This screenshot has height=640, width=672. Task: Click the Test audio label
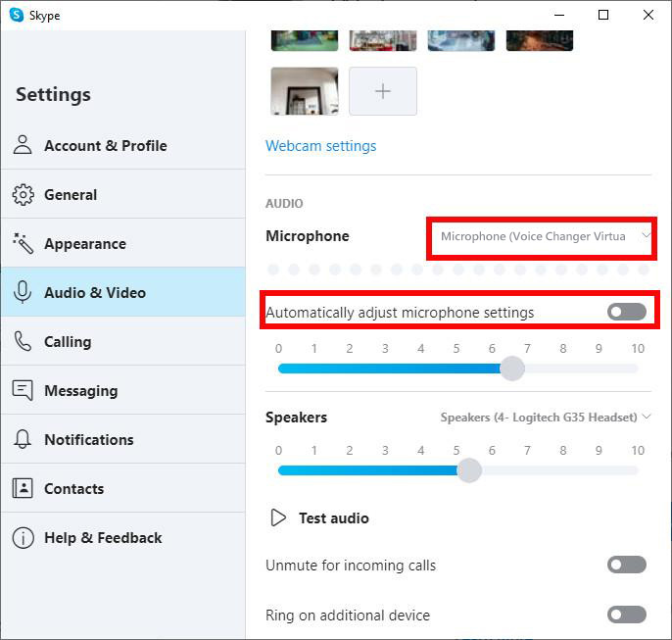[x=334, y=517]
